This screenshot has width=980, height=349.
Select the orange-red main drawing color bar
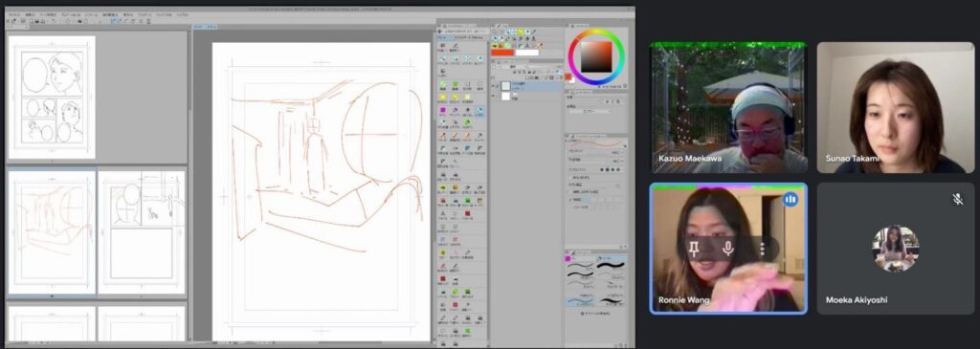[503, 53]
